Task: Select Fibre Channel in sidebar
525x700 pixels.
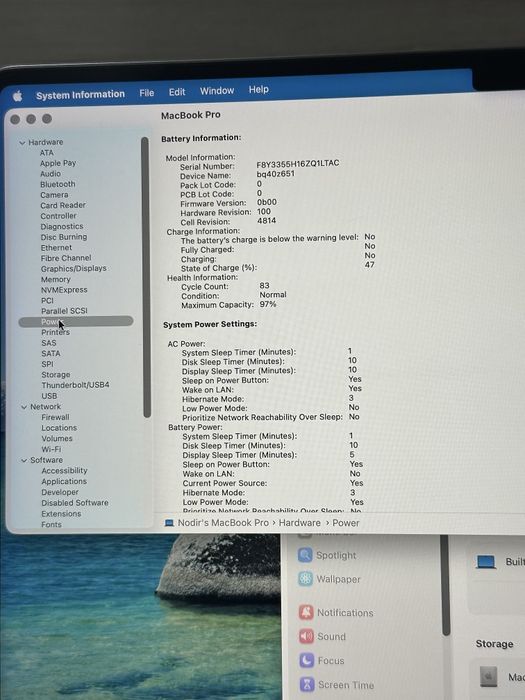Action: (x=66, y=258)
